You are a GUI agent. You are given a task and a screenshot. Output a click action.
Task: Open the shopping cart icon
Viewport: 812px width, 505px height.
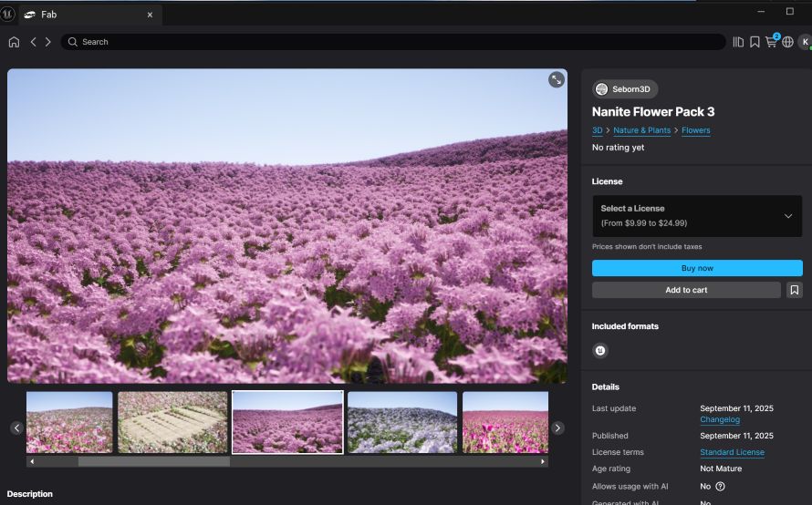coord(771,42)
